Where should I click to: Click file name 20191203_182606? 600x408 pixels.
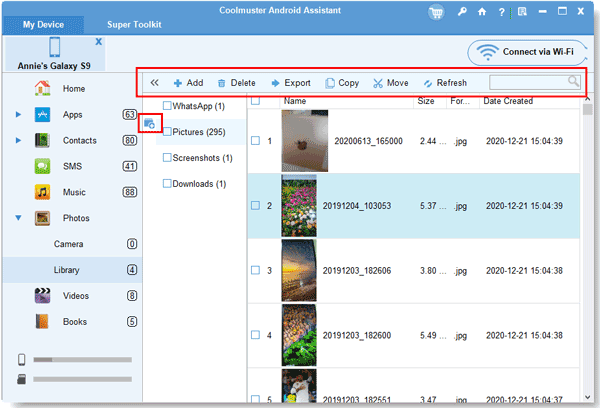point(357,271)
